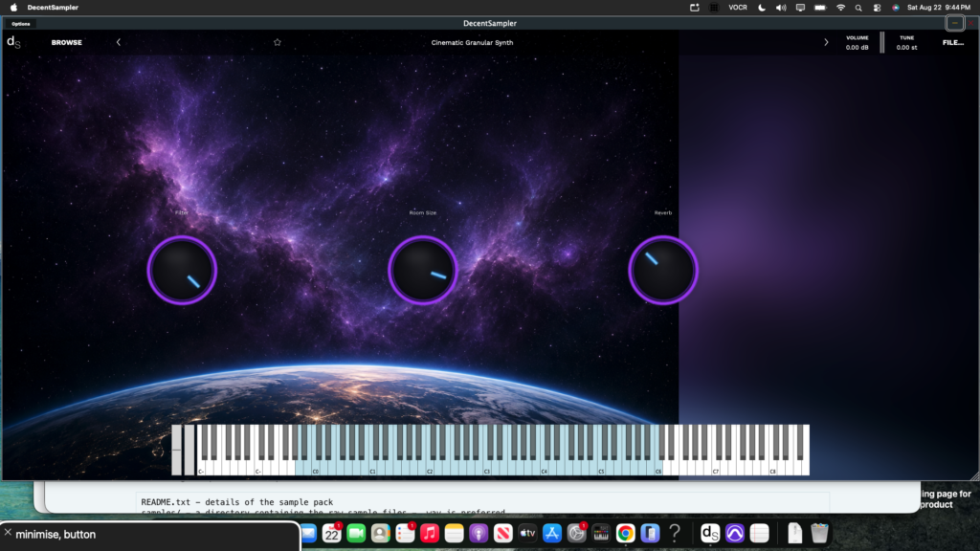Open the display mirroring menu bar icon
980x551 pixels.
pyautogui.click(x=800, y=8)
